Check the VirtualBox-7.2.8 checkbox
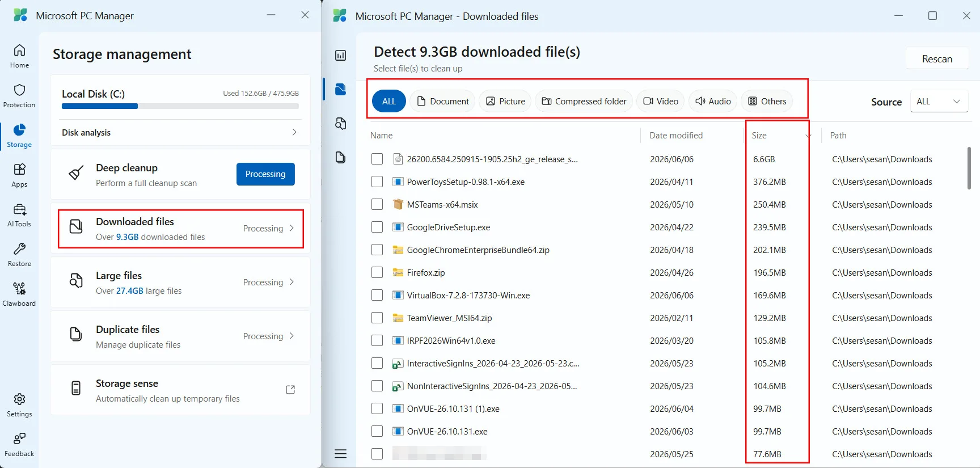Screen dimensions: 980x468 pos(377,295)
